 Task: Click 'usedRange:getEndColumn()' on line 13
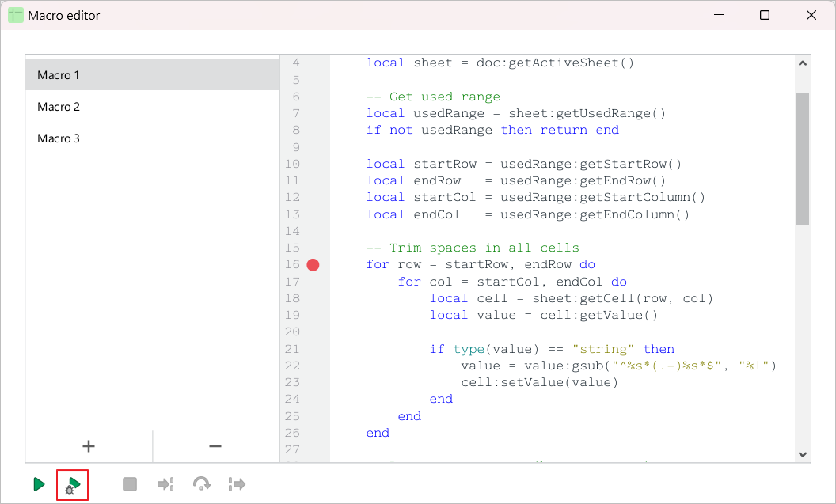tap(595, 214)
